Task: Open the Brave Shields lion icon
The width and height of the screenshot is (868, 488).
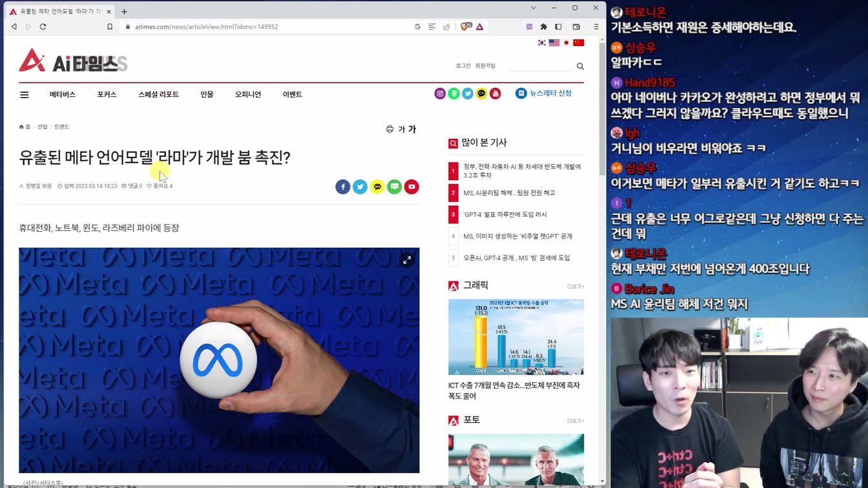Action: point(465,26)
